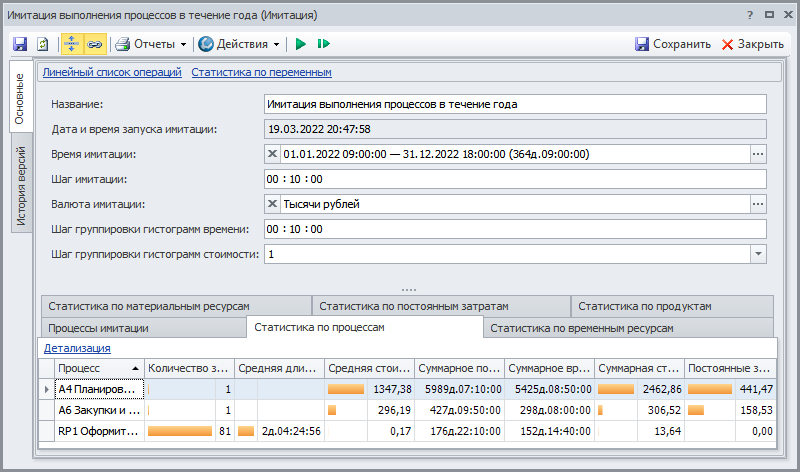
Task: Expand Шаг группировки гистограмм стоимости dropdown
Action: [758, 254]
